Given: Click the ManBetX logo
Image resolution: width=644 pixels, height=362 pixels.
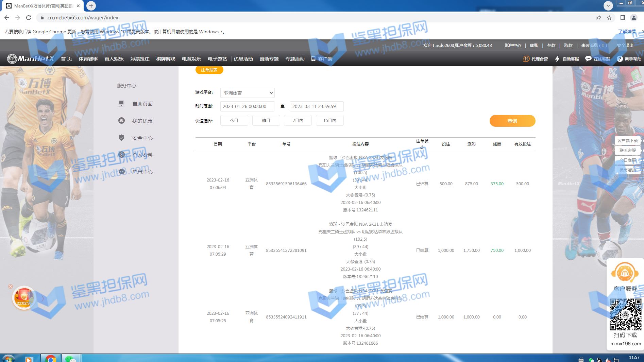Looking at the screenshot, I should point(31,59).
